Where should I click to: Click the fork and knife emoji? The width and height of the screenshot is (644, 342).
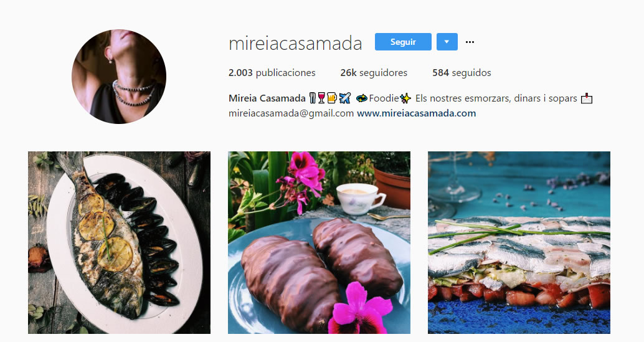pos(313,98)
